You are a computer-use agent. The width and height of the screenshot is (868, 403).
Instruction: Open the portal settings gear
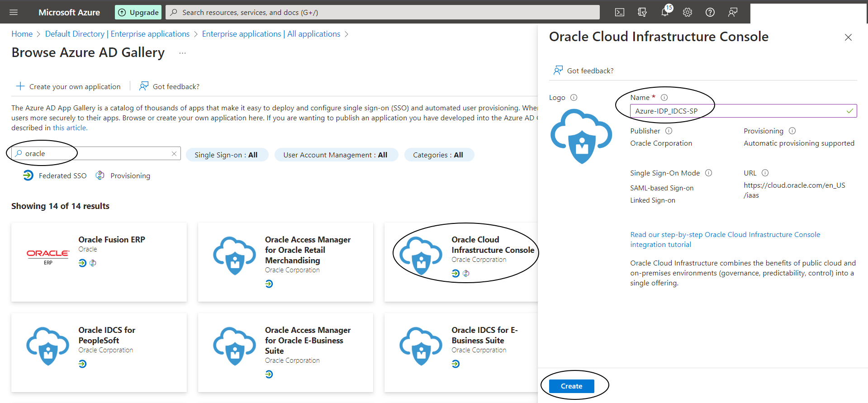[x=688, y=12]
